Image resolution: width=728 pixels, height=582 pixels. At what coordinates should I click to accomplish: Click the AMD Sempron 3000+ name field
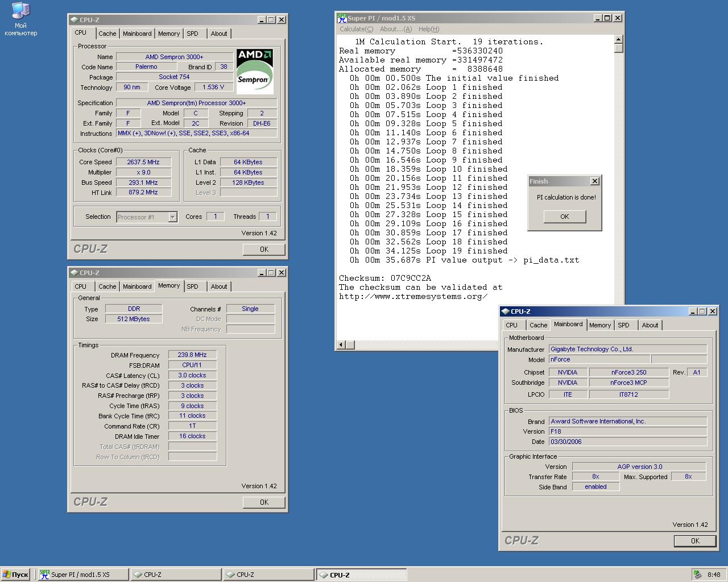[x=174, y=57]
